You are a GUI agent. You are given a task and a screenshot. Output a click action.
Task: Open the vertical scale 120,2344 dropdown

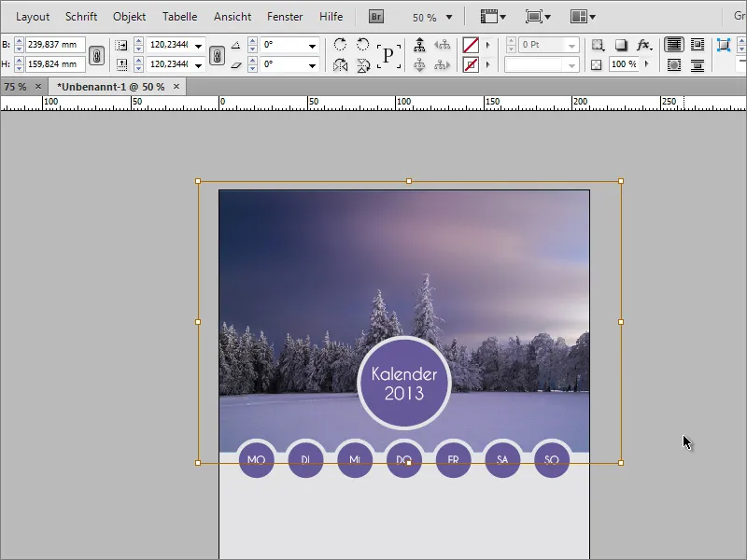pyautogui.click(x=199, y=65)
